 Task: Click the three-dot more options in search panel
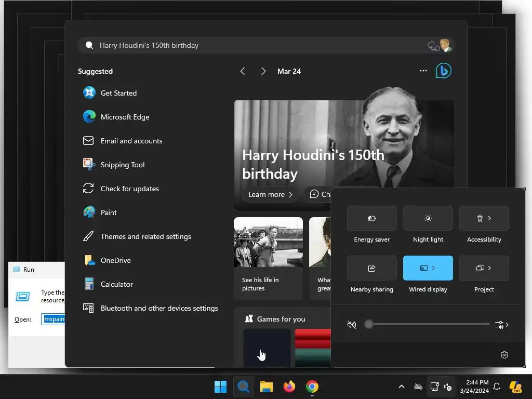tap(423, 71)
